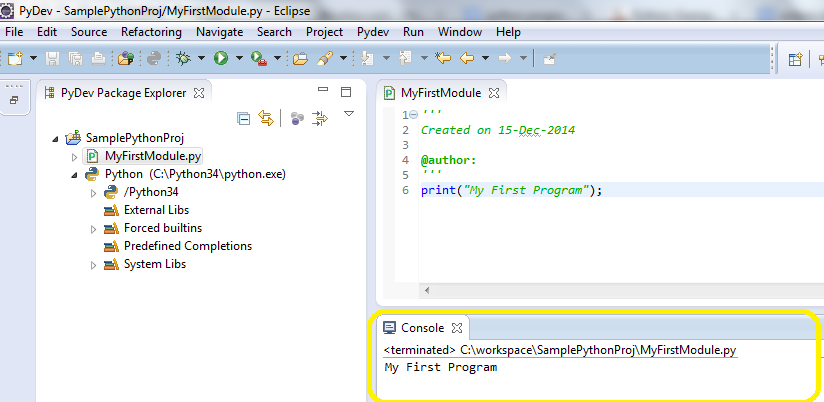Click the Next Annotation toolbar icon
Screen dimensions: 824x402
point(367,58)
